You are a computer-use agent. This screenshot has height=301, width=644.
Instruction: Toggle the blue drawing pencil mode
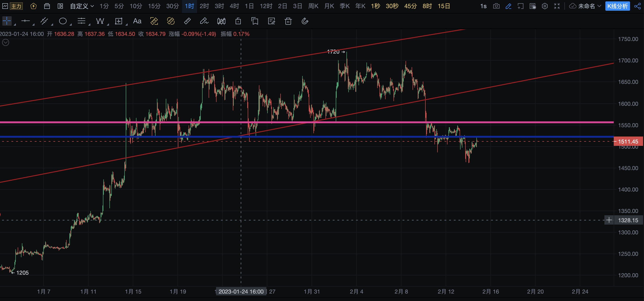point(508,6)
